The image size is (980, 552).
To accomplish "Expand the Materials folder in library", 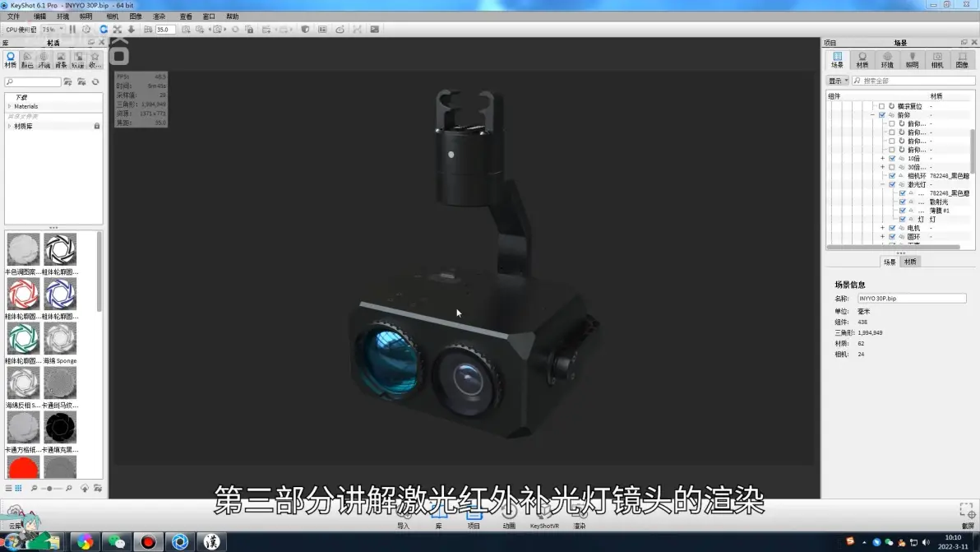I will pos(9,106).
